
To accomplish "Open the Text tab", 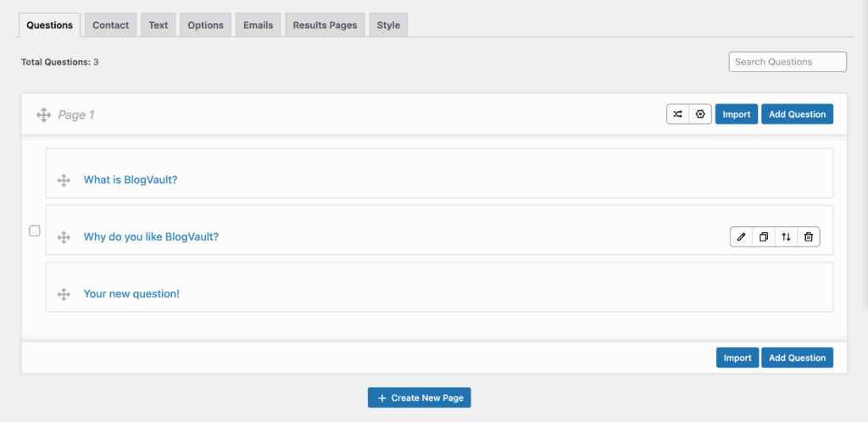I will 159,25.
